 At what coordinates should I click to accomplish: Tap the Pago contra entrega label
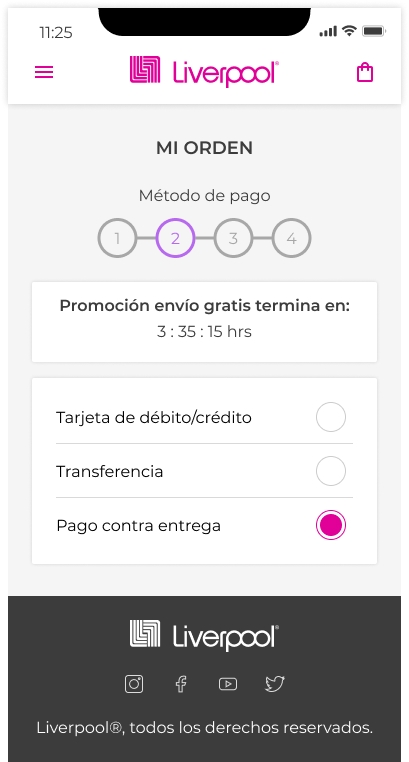138,525
